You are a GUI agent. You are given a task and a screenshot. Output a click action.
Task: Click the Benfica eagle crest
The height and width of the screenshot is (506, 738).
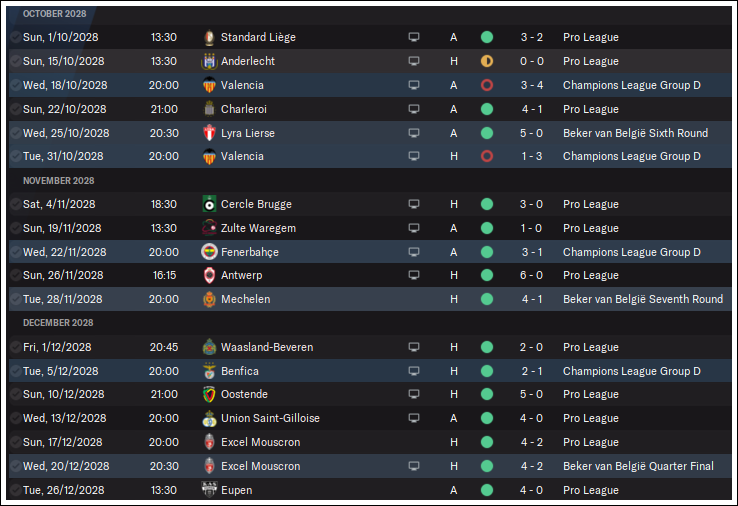click(209, 371)
